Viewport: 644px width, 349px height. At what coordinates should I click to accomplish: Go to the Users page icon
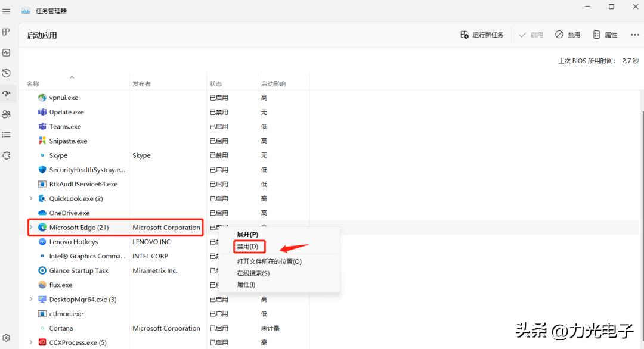click(7, 114)
